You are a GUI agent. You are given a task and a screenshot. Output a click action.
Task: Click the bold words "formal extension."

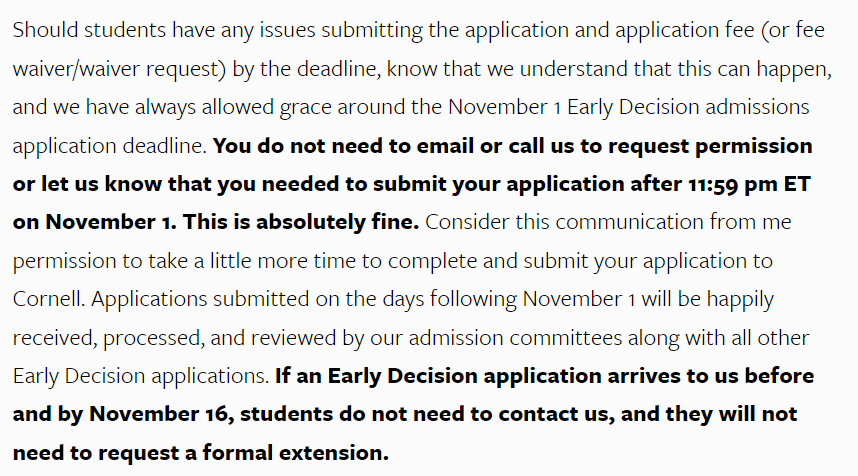[297, 452]
